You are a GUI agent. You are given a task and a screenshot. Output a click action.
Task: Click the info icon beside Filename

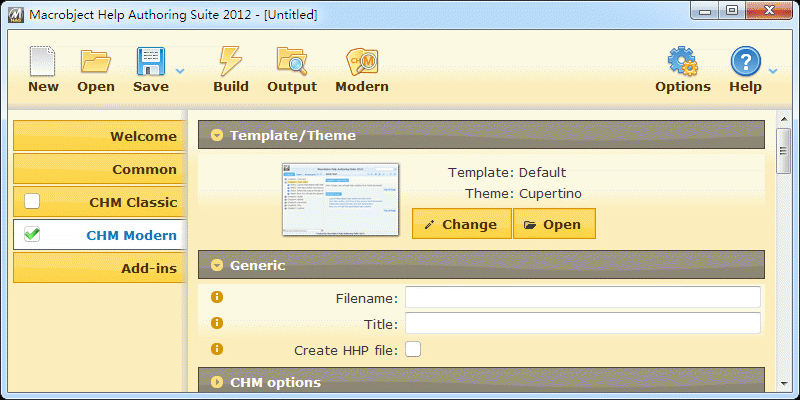217,297
